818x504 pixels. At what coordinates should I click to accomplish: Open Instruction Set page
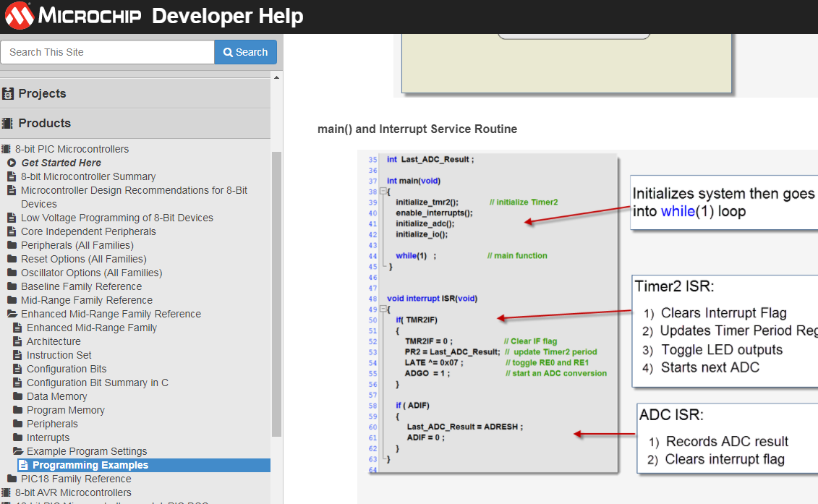tap(59, 355)
